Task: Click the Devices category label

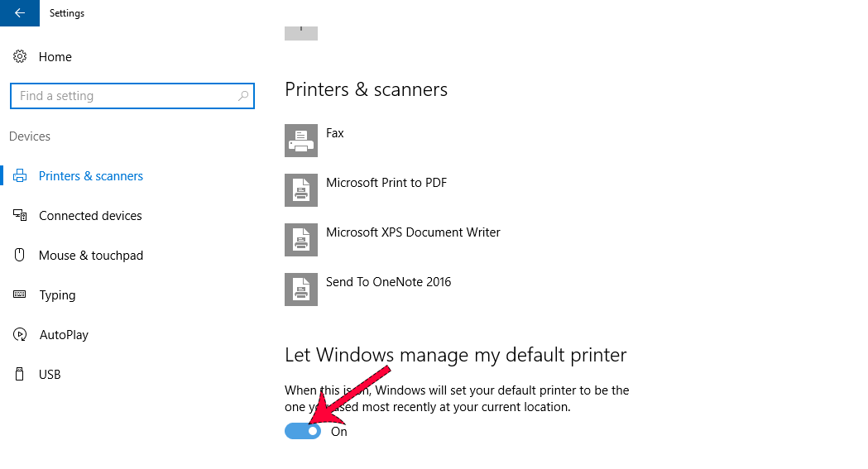Action: (30, 136)
